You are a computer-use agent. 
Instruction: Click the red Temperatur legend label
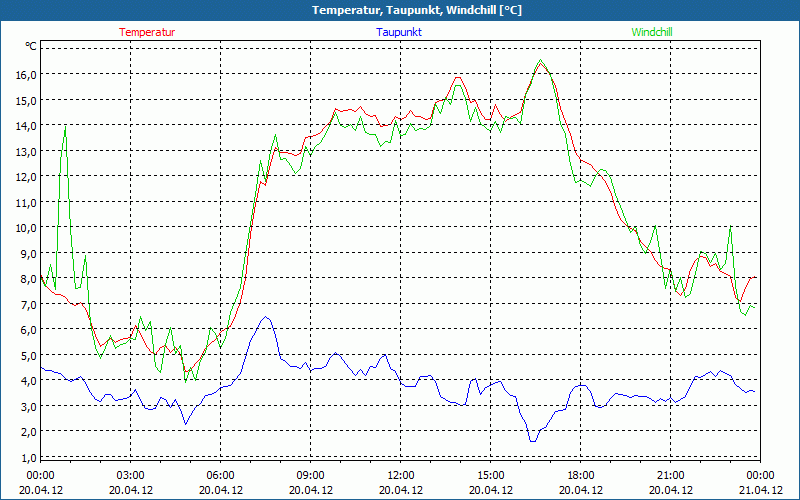click(x=147, y=32)
